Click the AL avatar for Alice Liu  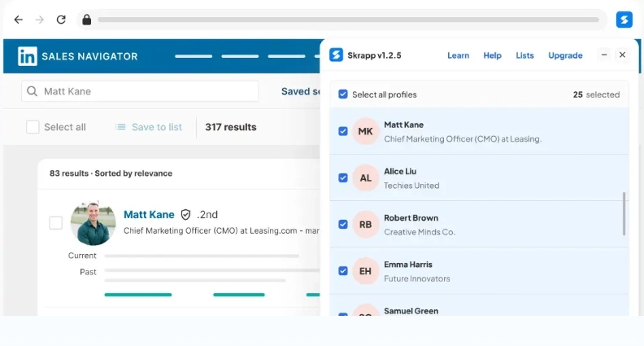coord(365,177)
